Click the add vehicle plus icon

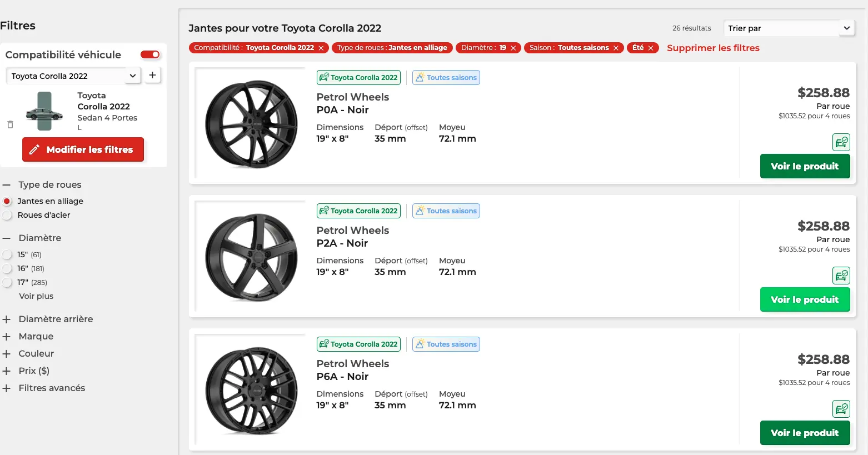(153, 75)
